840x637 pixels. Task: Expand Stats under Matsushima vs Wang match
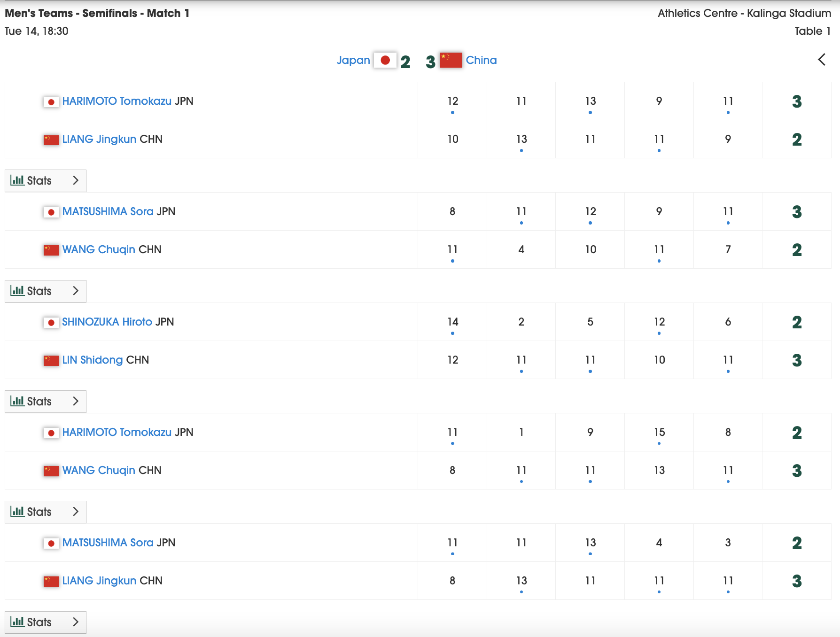pyautogui.click(x=46, y=291)
